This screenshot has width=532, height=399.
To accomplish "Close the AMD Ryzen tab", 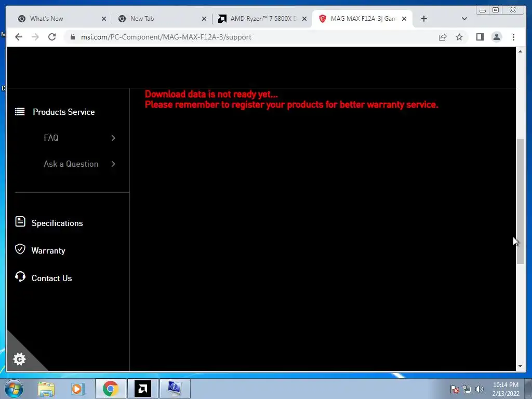I will click(304, 19).
